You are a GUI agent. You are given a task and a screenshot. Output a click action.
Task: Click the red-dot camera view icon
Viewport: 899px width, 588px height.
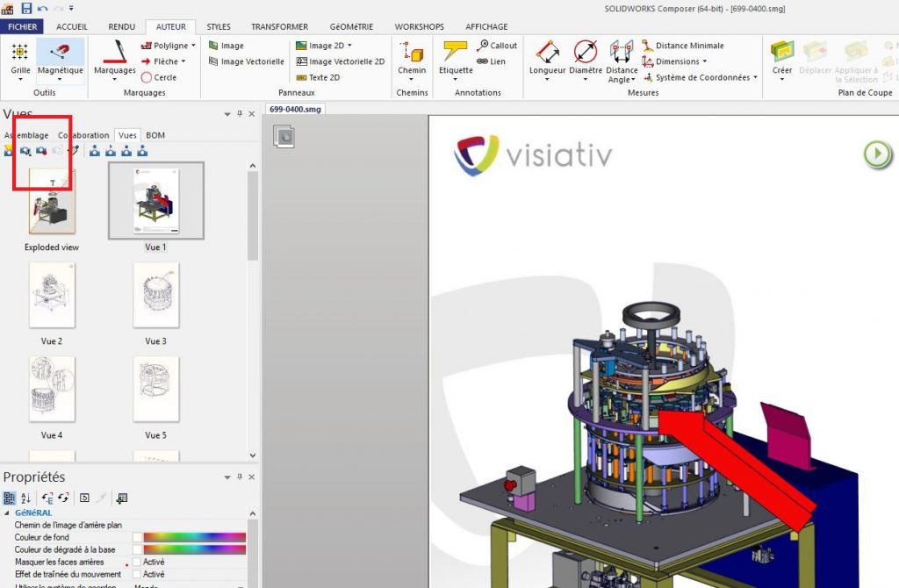coord(40,151)
